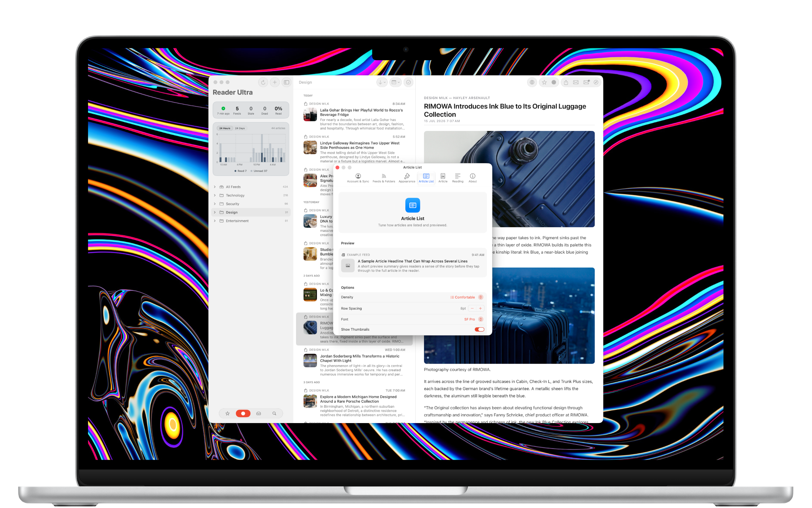Image resolution: width=812 pixels, height=508 pixels.
Task: Expand the Entertainment folder chevron
Action: click(215, 221)
